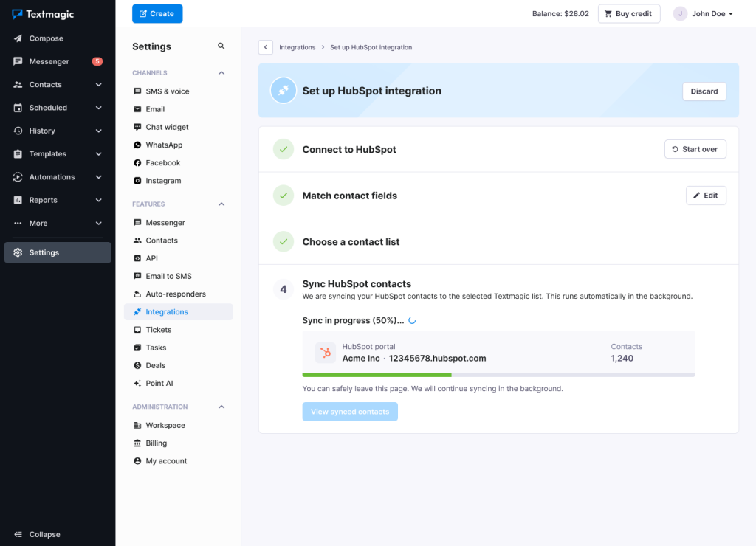Click the Templates clipboard icon
This screenshot has width=756, height=546.
[18, 153]
